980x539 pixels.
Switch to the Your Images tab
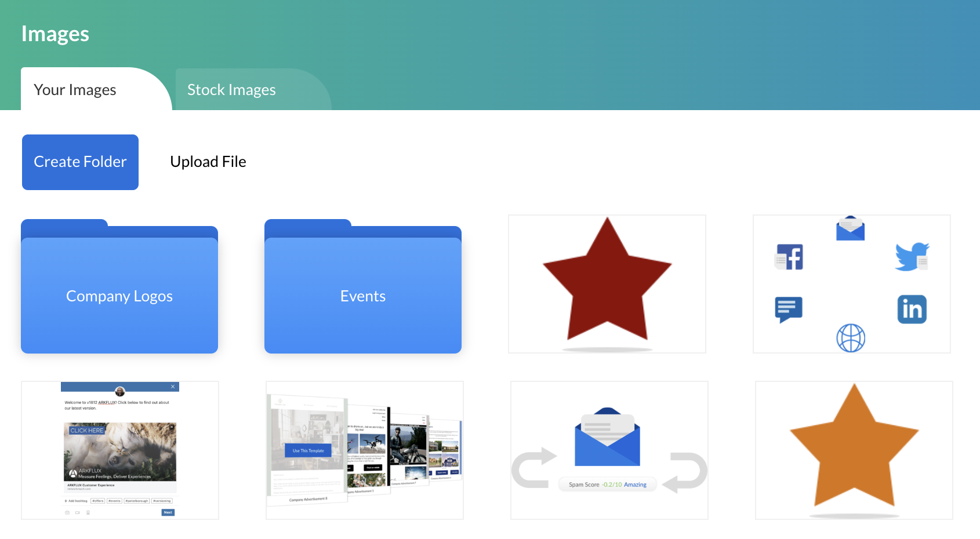click(x=75, y=90)
